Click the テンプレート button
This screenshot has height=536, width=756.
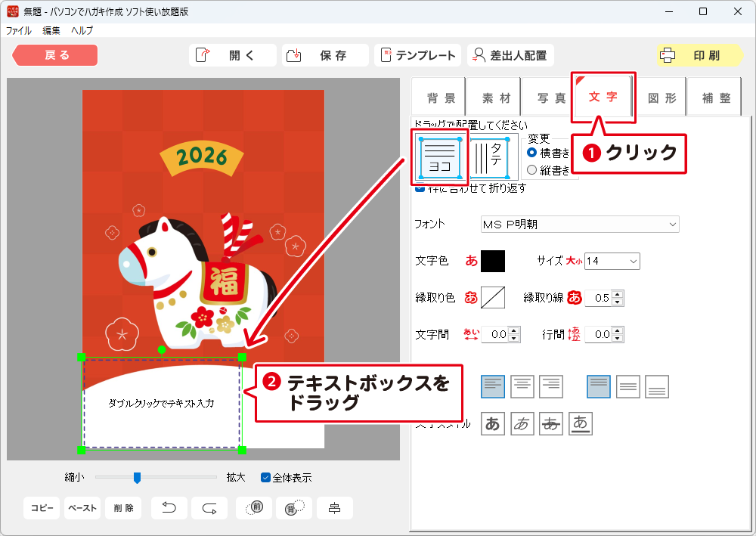pyautogui.click(x=418, y=55)
